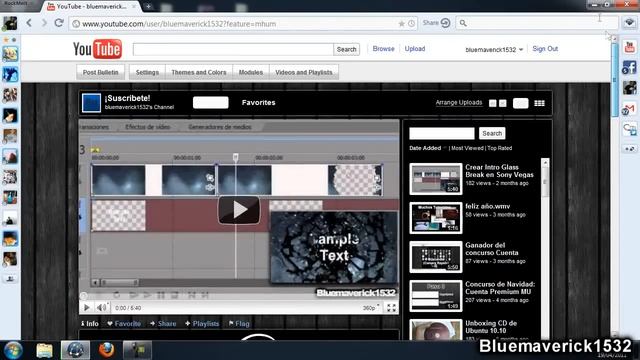Click the YouTube logo
The image size is (640, 360).
tap(98, 49)
